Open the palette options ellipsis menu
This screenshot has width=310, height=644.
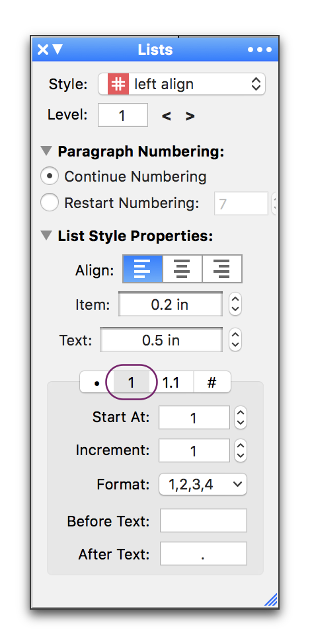coord(260,50)
